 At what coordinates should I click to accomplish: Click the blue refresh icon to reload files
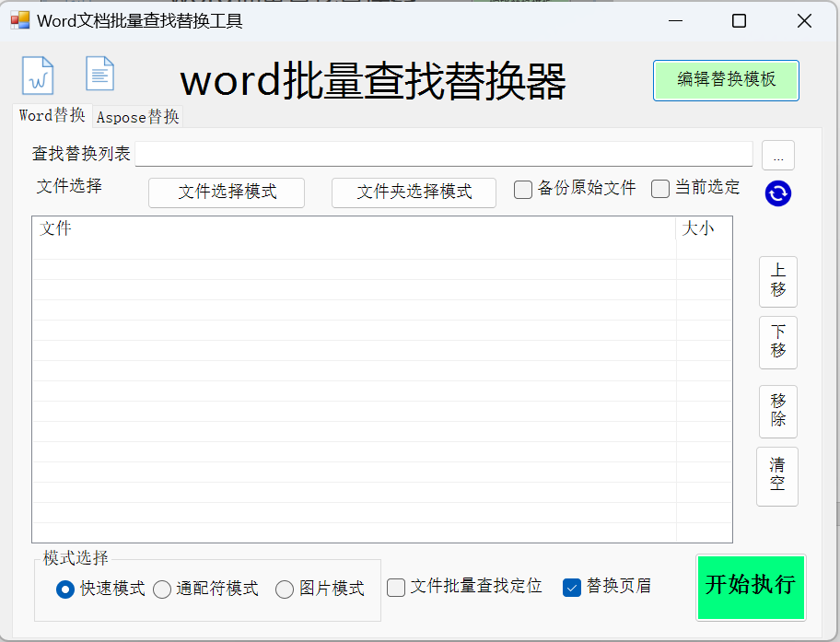pos(776,193)
